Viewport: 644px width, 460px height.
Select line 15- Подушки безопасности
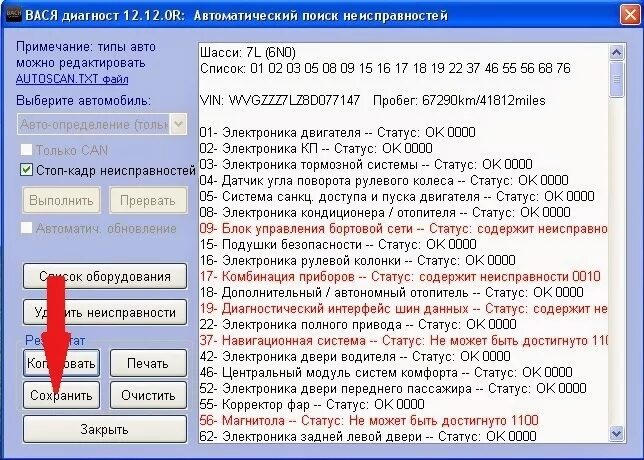pos(338,244)
